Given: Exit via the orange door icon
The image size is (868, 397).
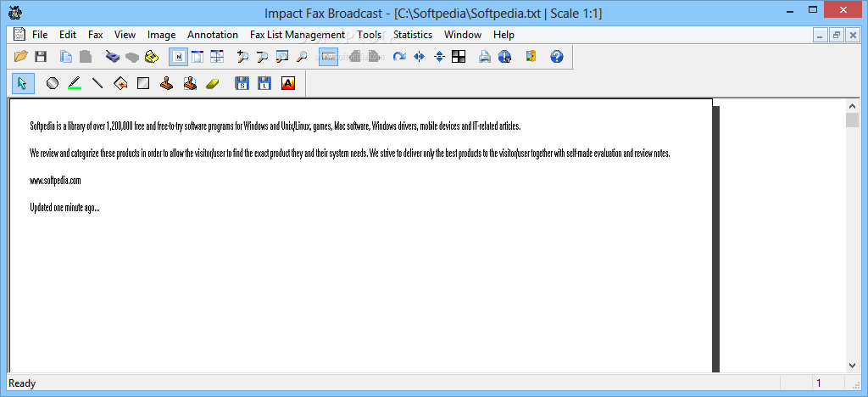Looking at the screenshot, I should (x=531, y=57).
